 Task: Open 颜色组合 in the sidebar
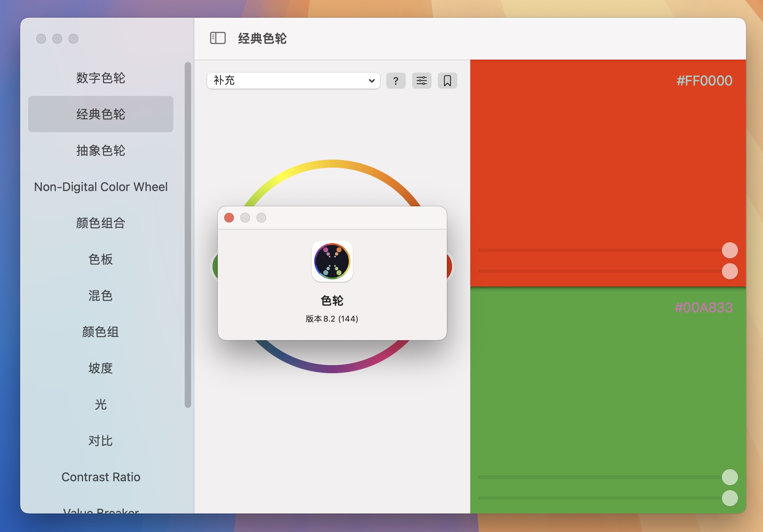tap(101, 223)
